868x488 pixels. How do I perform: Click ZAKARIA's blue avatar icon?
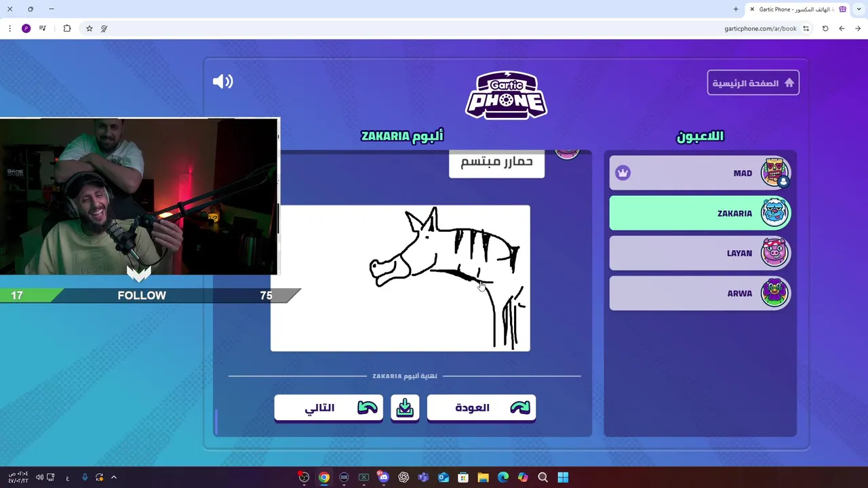774,213
